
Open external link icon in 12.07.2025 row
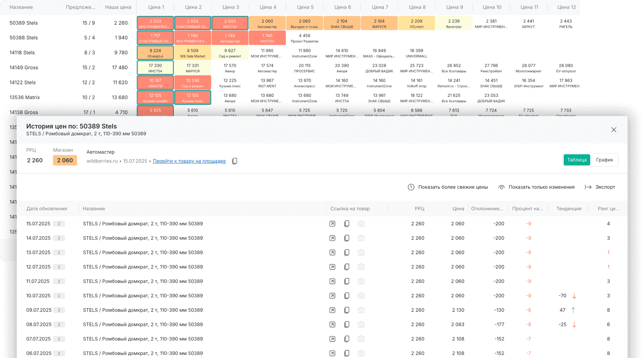pyautogui.click(x=332, y=267)
